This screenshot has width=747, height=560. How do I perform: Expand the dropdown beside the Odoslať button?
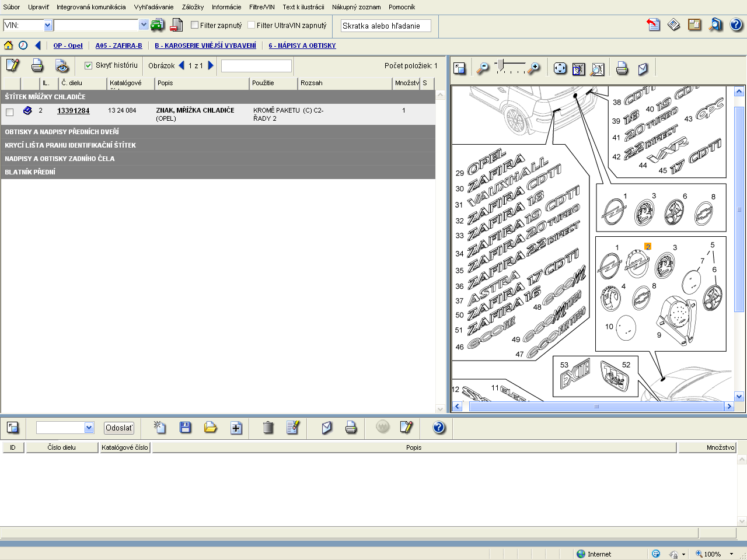coord(89,428)
